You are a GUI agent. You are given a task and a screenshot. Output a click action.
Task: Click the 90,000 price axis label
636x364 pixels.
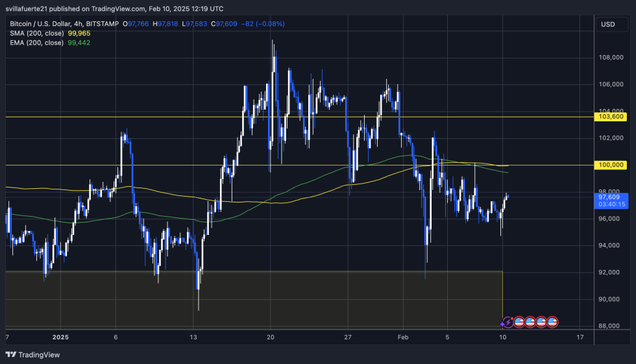tap(609, 299)
